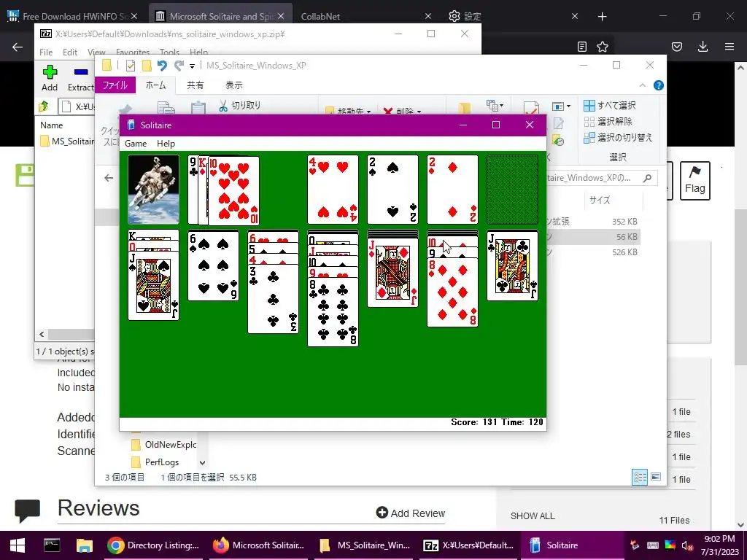Click the Add Review link
The image size is (747, 560).
pos(411,513)
